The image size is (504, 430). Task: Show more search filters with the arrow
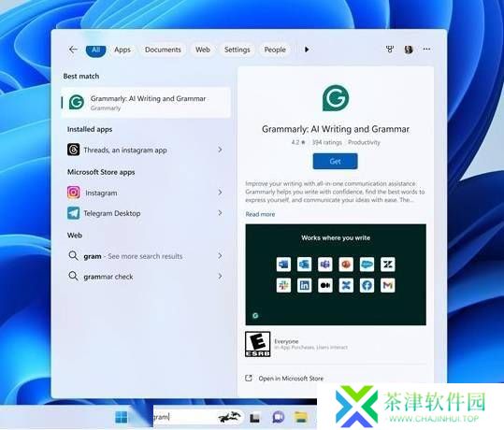(307, 50)
